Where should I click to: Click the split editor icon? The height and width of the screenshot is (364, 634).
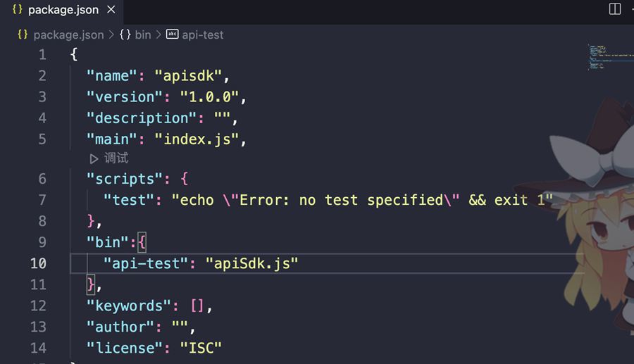point(614,9)
